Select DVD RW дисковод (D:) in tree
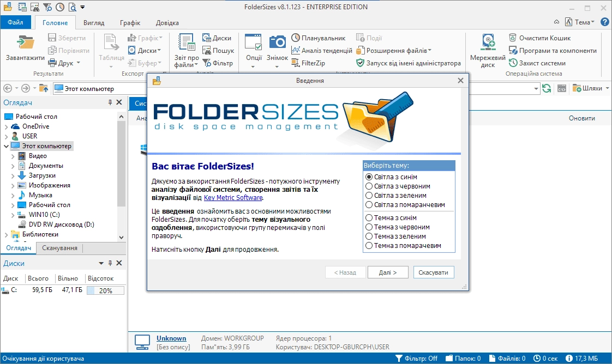Screen dimensions: 612x364 [x=61, y=225]
